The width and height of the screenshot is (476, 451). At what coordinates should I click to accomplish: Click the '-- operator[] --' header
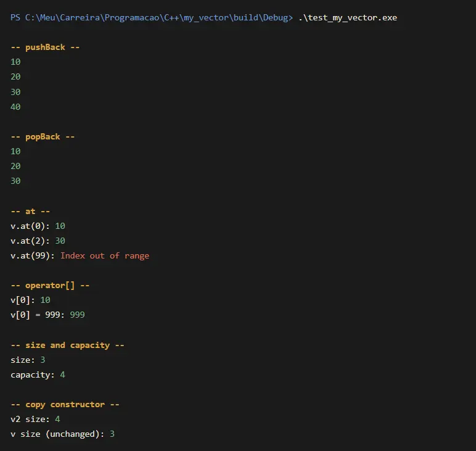coord(50,286)
